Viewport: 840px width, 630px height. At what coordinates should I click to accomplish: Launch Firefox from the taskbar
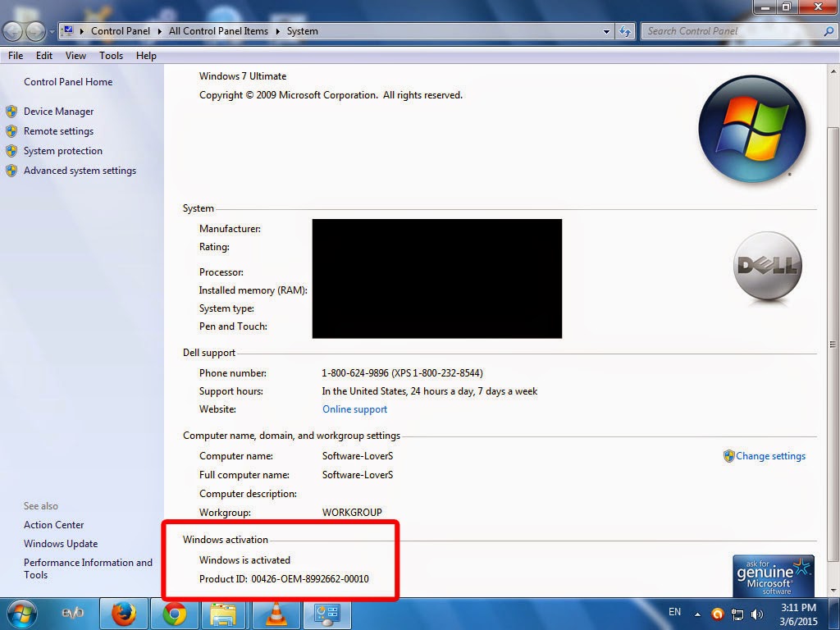(x=123, y=614)
